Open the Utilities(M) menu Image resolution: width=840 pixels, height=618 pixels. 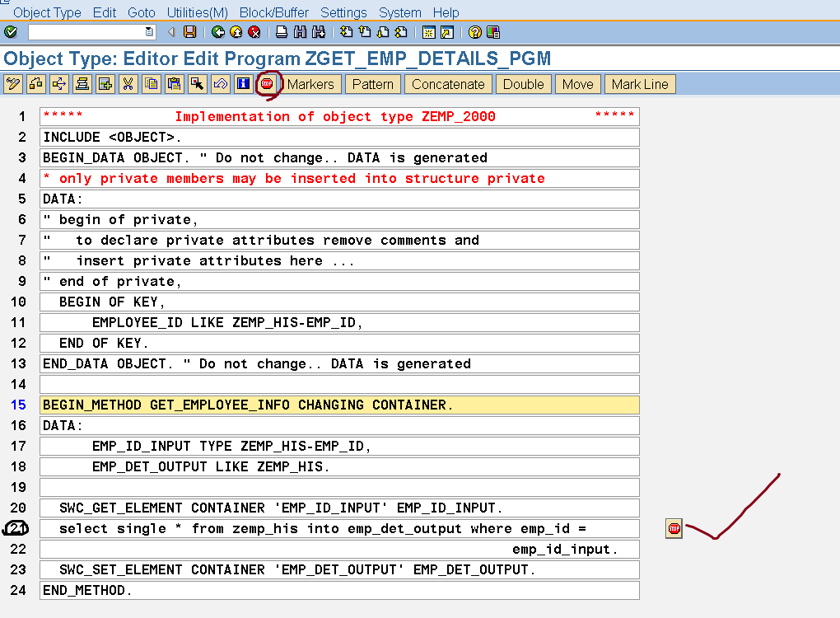coord(197,12)
